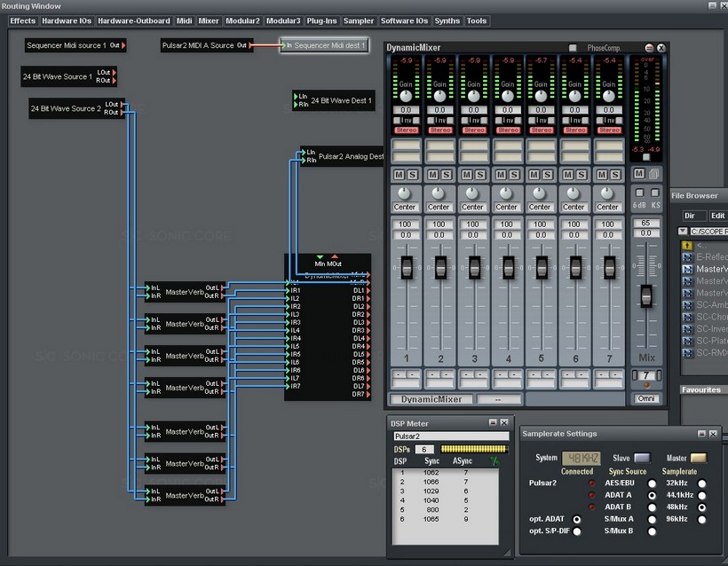The width and height of the screenshot is (728, 566).
Task: Click the Sequencer Midi dest 1 module
Action: [x=325, y=45]
